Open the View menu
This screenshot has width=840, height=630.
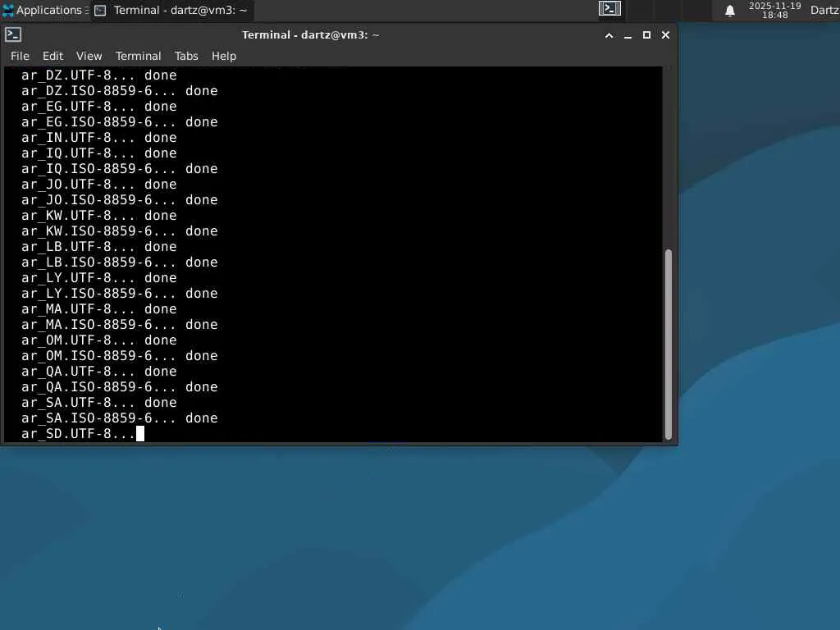[89, 56]
